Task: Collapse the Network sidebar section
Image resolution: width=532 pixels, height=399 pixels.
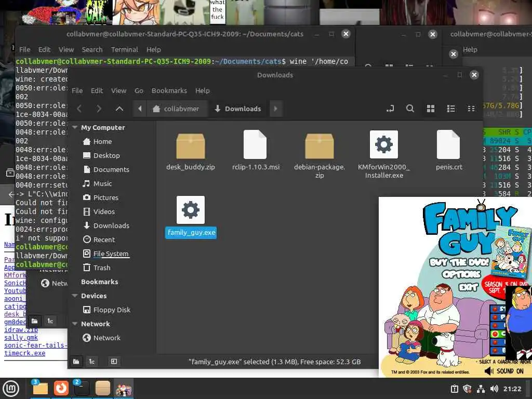Action: pos(75,324)
